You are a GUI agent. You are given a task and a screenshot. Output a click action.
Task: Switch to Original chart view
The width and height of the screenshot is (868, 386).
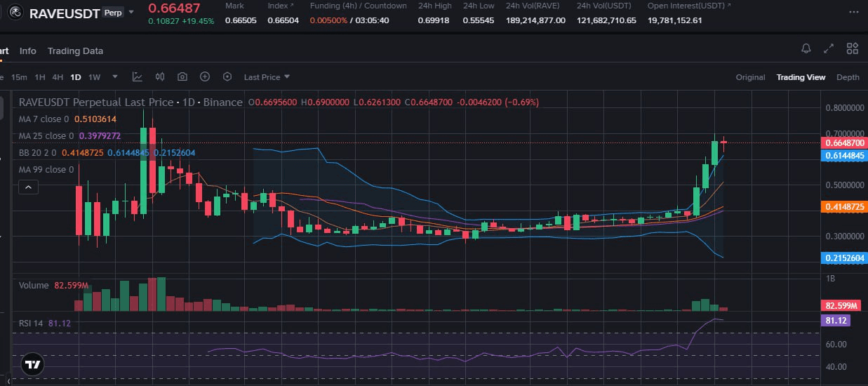pyautogui.click(x=750, y=77)
